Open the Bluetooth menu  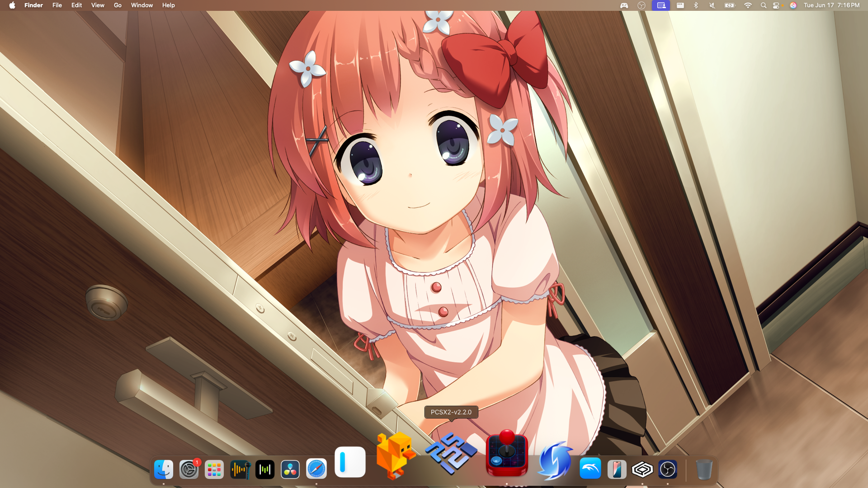696,5
